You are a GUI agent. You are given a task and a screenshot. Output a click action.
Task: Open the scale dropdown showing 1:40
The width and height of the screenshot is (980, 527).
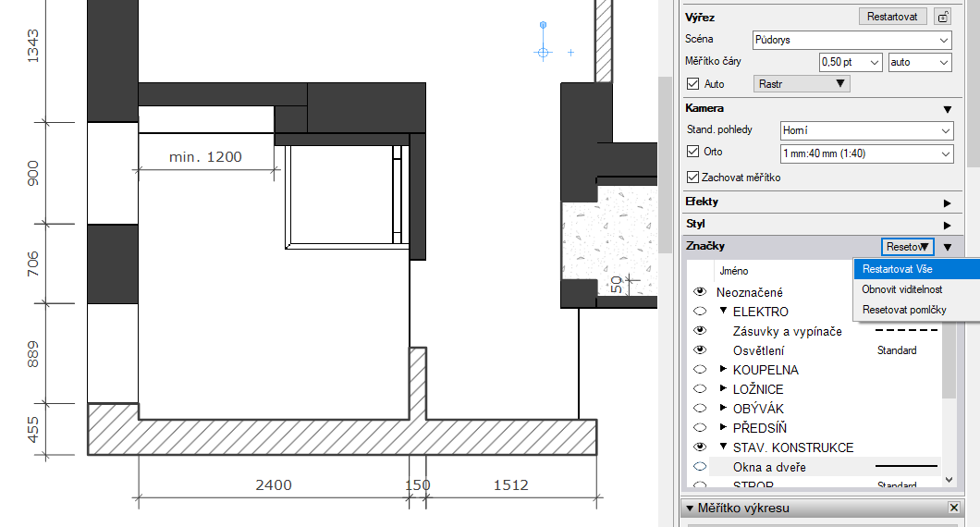coord(865,154)
